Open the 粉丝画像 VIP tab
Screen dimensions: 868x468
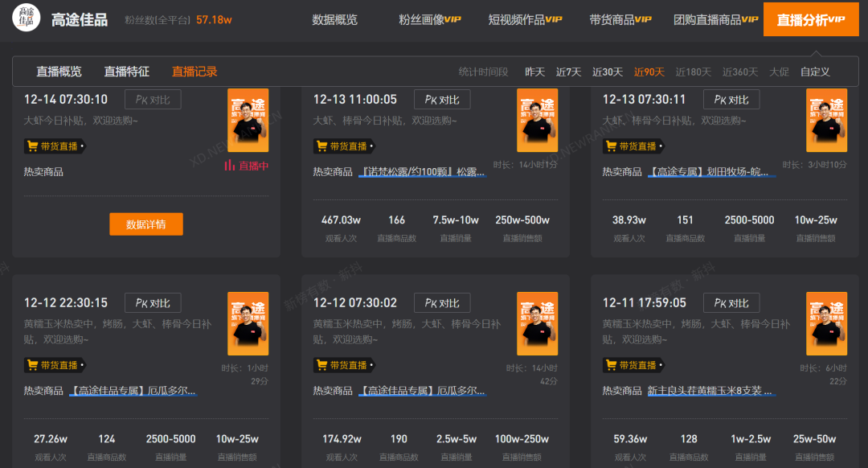(x=429, y=20)
